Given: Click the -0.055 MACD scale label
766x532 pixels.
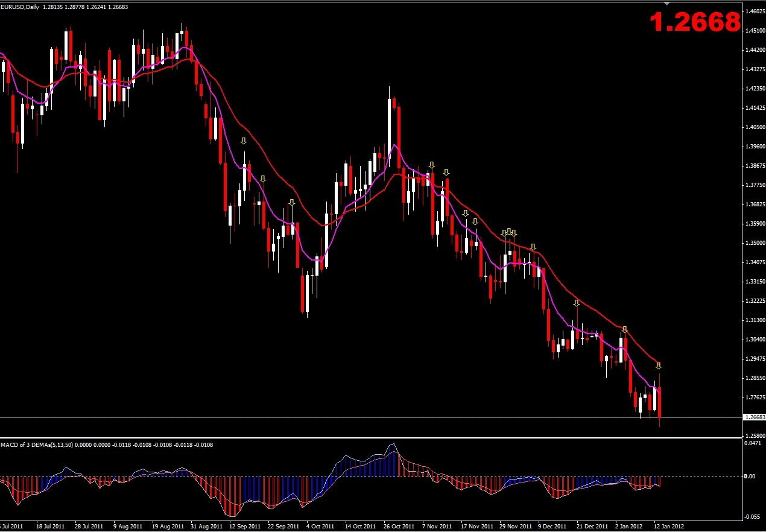Looking at the screenshot, I should (753, 517).
